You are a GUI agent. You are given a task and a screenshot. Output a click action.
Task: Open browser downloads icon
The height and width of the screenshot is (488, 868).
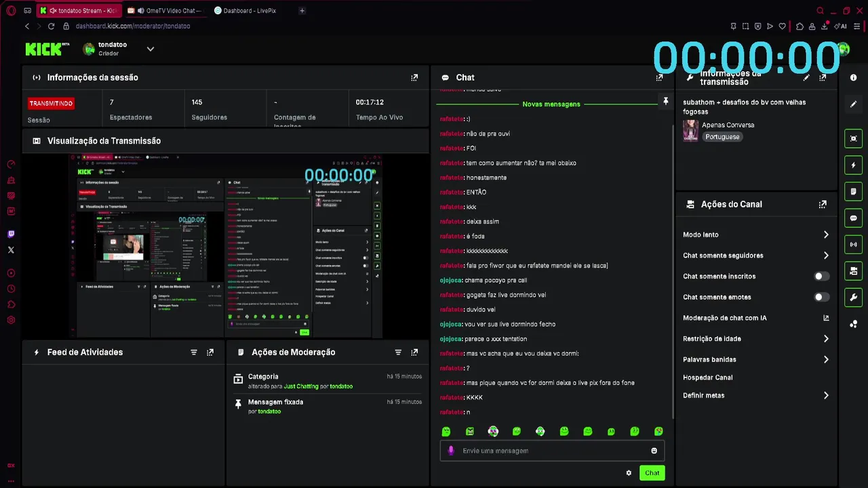coord(825,26)
